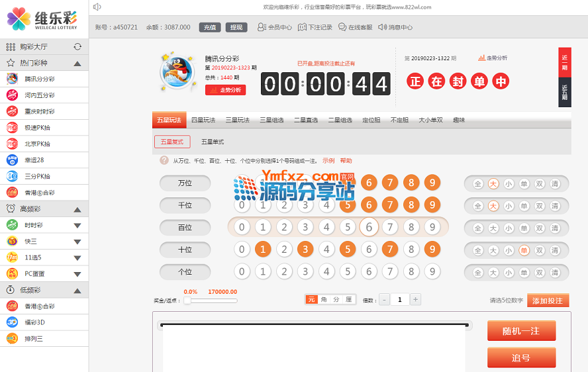Toggle number 9 in 万位 row
588x372 pixels.
432,183
